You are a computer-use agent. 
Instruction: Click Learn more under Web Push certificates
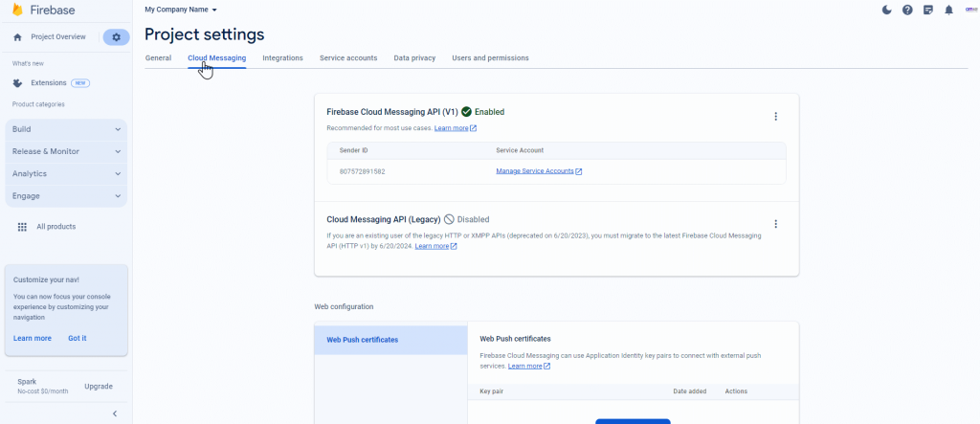[528, 367]
